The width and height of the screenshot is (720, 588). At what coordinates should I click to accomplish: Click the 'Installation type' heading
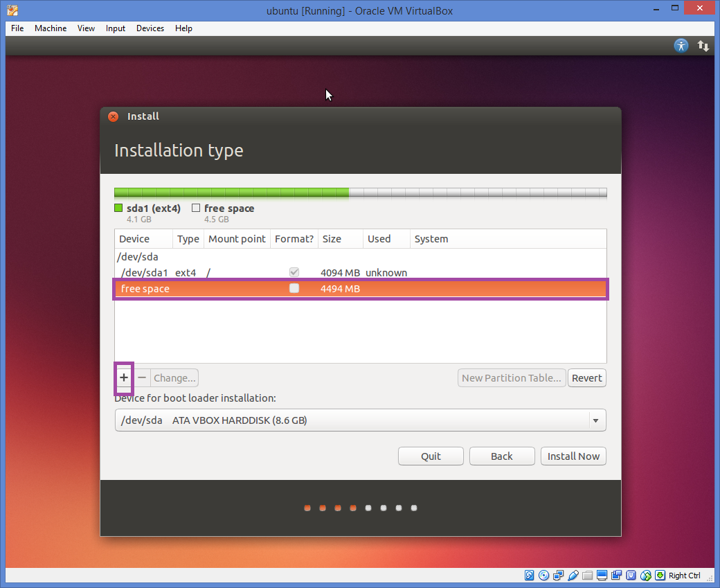pyautogui.click(x=179, y=151)
